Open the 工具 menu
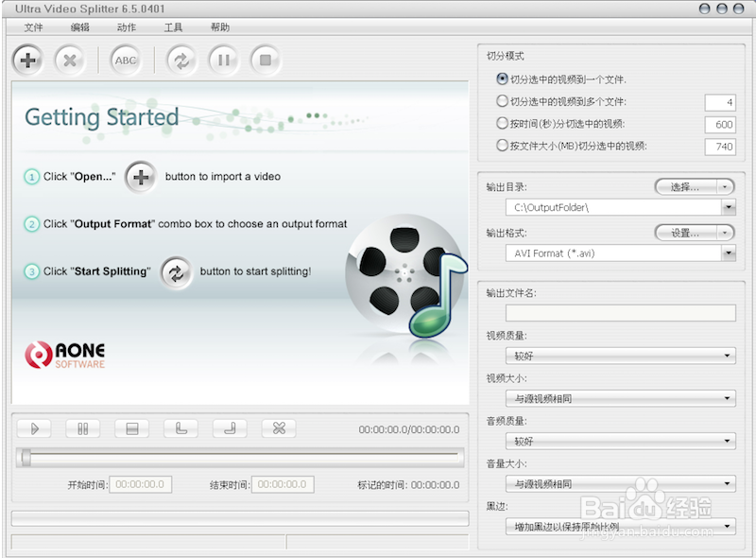The image size is (756, 558). click(x=173, y=27)
